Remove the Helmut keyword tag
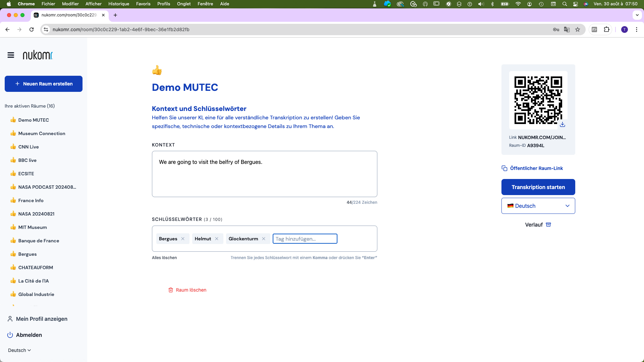 click(x=217, y=239)
